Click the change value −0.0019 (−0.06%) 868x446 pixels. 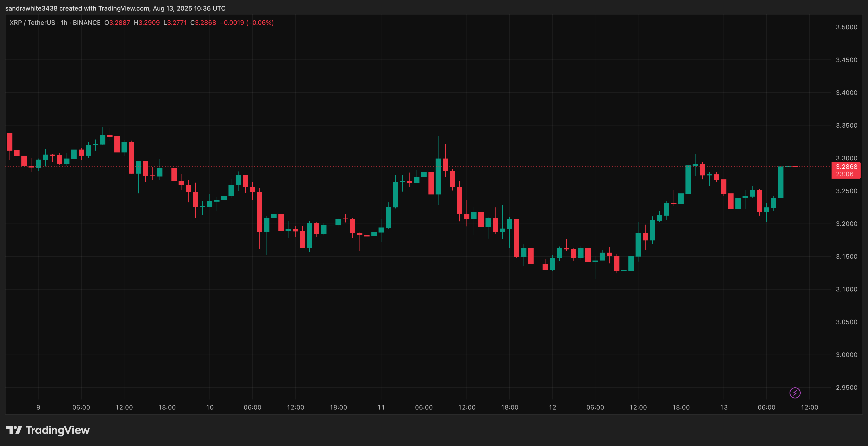point(247,22)
